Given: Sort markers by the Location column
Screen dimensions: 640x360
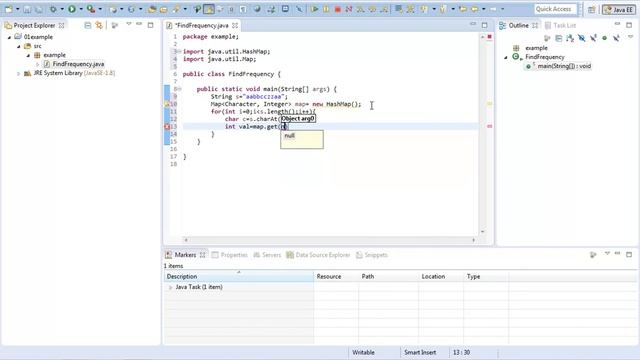Looking at the screenshot, I should 441,276.
